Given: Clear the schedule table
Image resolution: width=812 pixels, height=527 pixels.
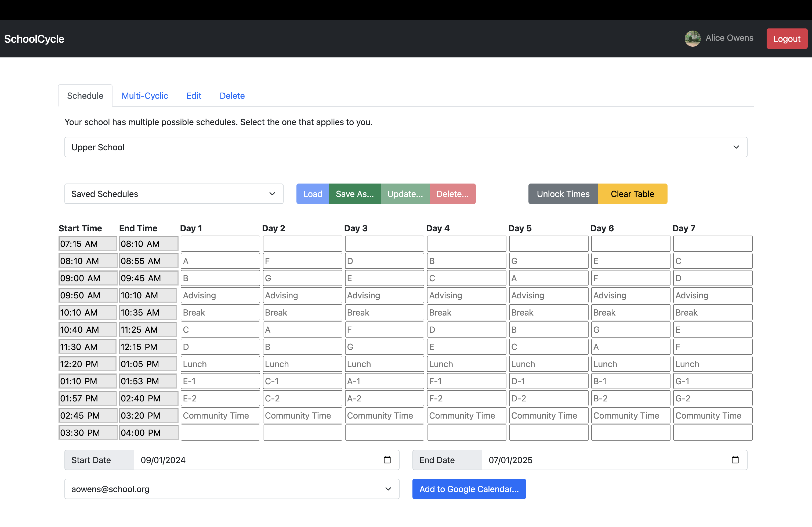Looking at the screenshot, I should click(632, 194).
